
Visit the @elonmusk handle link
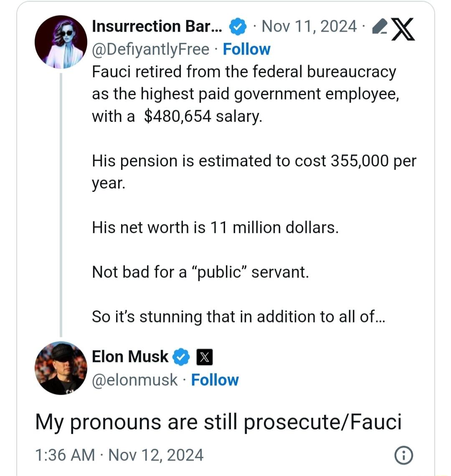pyautogui.click(x=134, y=380)
